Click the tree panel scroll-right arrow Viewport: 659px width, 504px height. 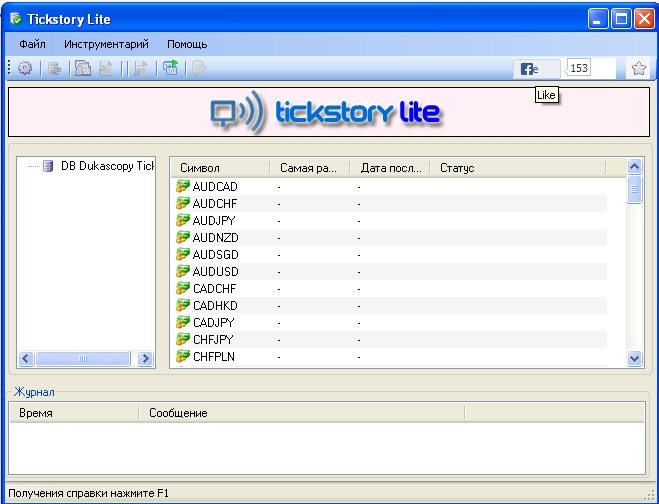(x=145, y=359)
